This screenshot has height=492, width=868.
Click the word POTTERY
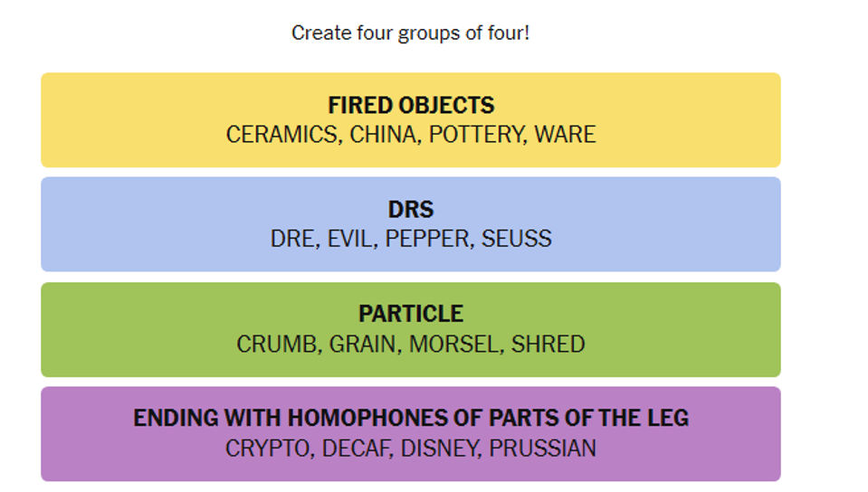pyautogui.click(x=477, y=135)
